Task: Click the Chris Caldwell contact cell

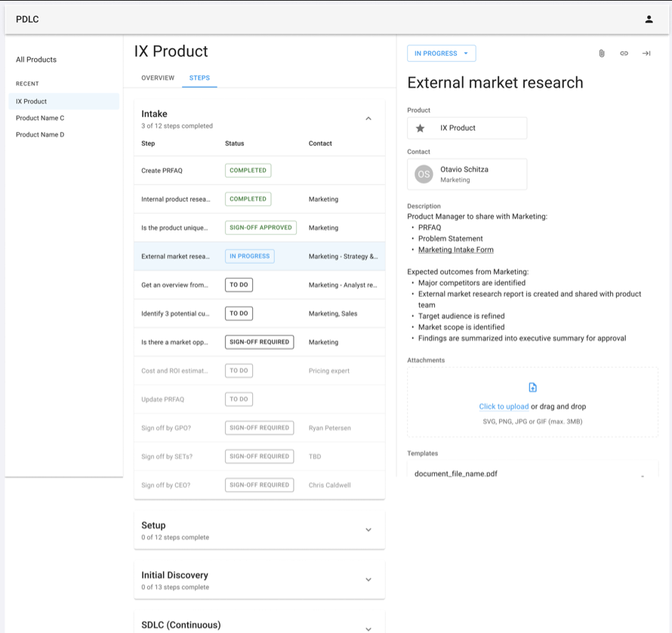Action: click(x=329, y=485)
